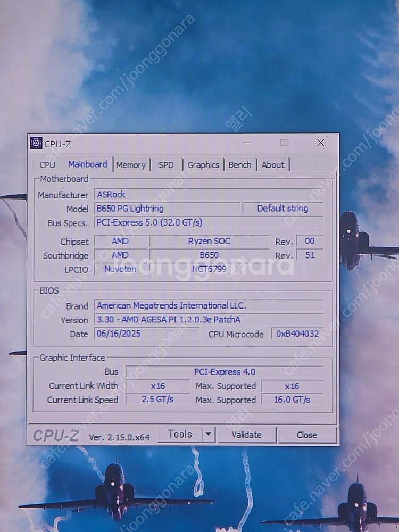Click the Ver. 2.15.0.x64 version label

[x=119, y=438]
